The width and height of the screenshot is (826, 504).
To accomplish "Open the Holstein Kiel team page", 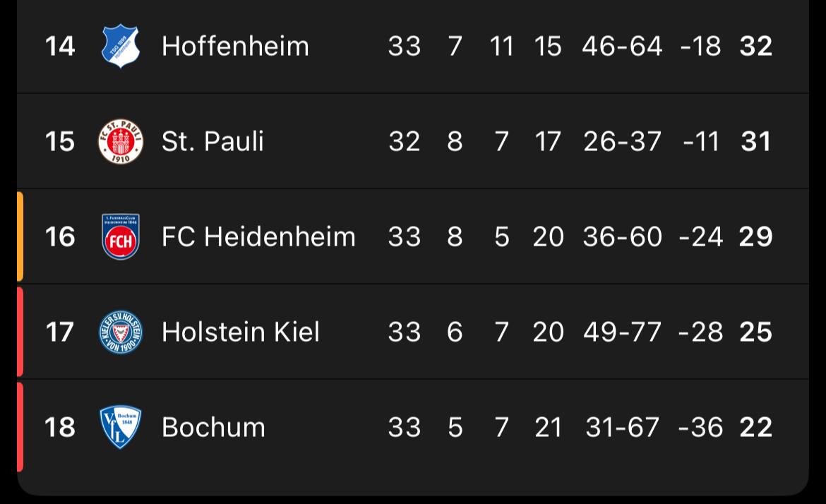I will 240,332.
